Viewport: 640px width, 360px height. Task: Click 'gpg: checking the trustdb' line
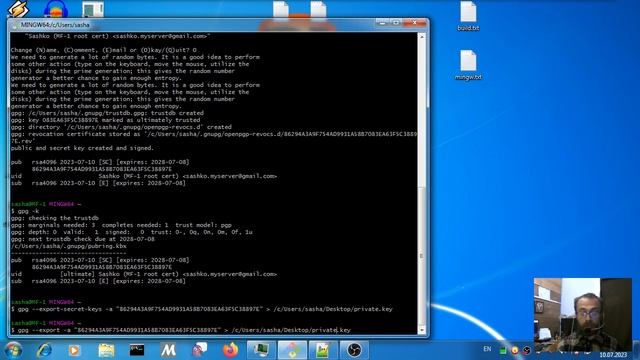[x=55, y=218]
